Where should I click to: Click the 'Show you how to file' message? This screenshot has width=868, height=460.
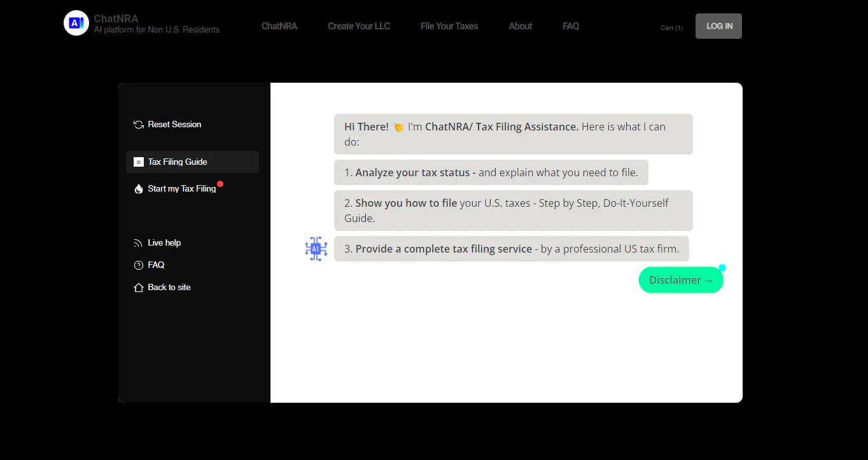coord(514,211)
